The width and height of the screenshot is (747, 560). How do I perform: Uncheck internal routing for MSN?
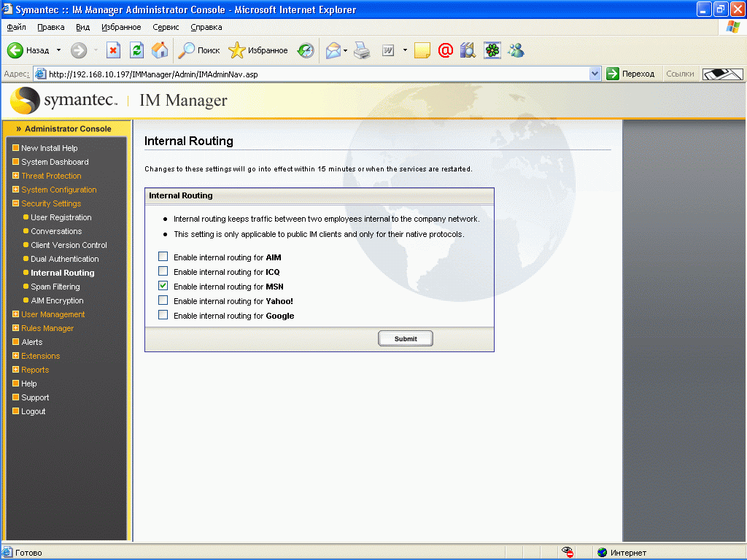pos(163,286)
